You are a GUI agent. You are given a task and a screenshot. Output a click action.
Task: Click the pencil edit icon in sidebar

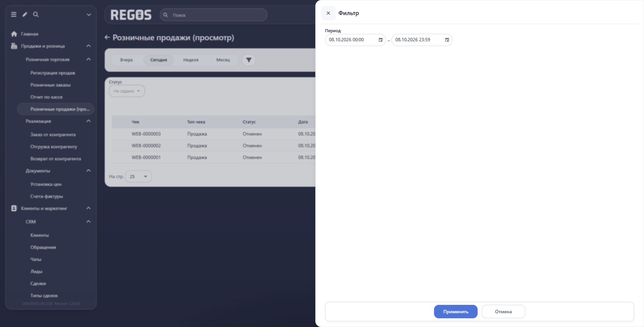(25, 14)
